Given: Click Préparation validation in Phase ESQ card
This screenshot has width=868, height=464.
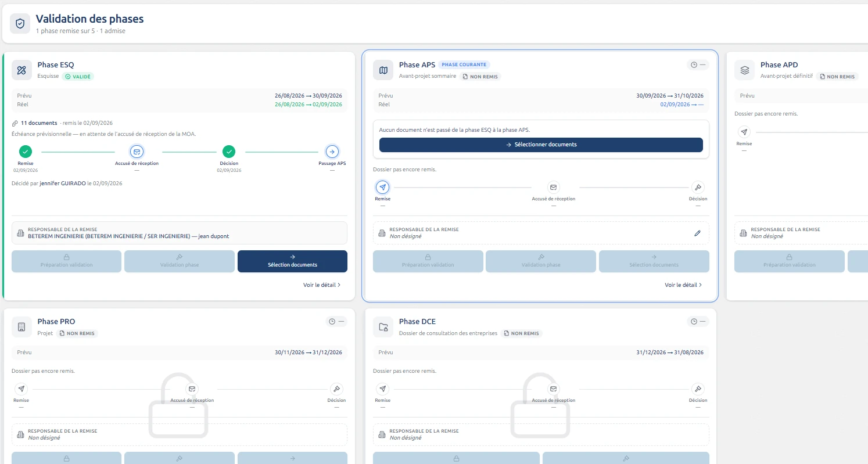Looking at the screenshot, I should coord(66,261).
